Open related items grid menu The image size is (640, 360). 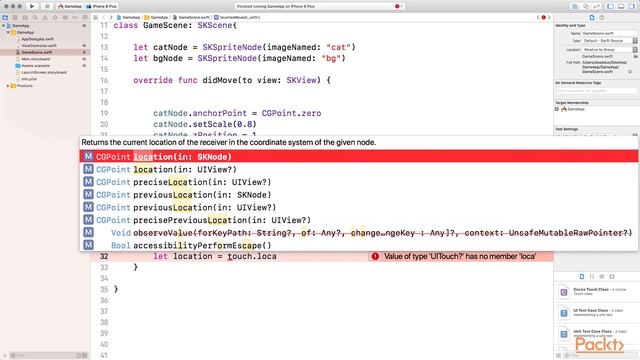[96, 18]
